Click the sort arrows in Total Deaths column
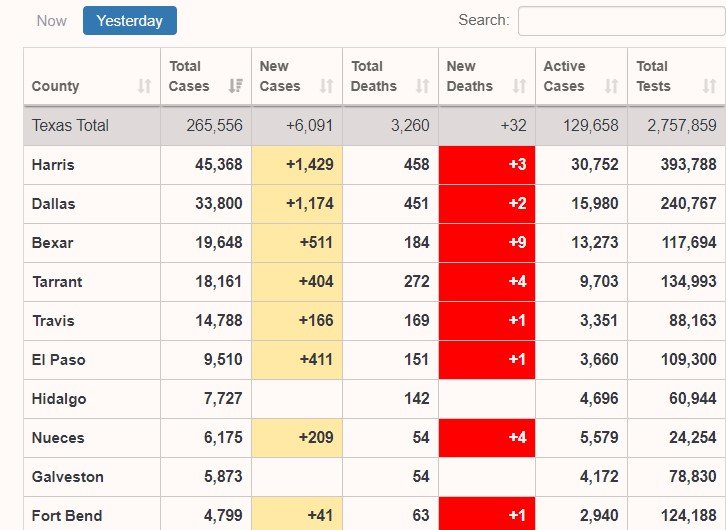Viewport: 726px width, 530px height. [422, 86]
